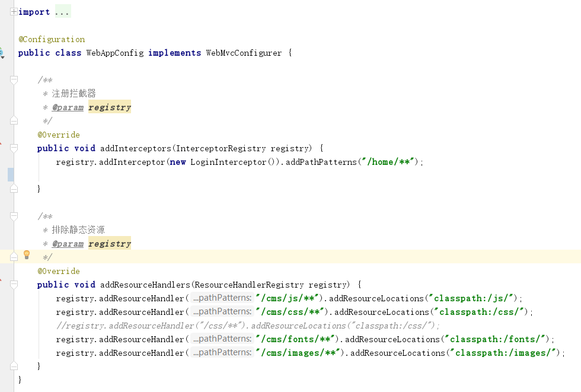Click the intention lightbulb icon
The height and width of the screenshot is (392, 581).
27,255
